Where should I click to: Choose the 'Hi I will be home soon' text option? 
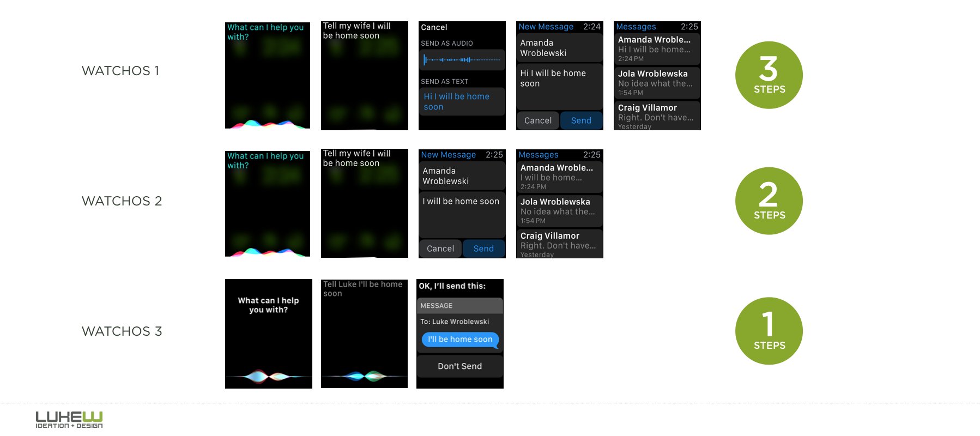coord(462,101)
